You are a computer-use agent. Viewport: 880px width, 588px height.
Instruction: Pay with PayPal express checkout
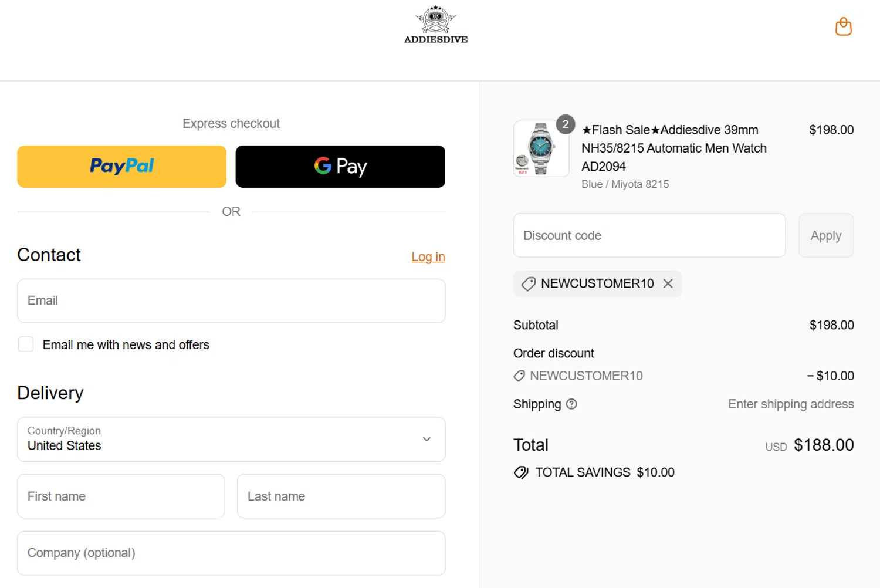tap(121, 167)
